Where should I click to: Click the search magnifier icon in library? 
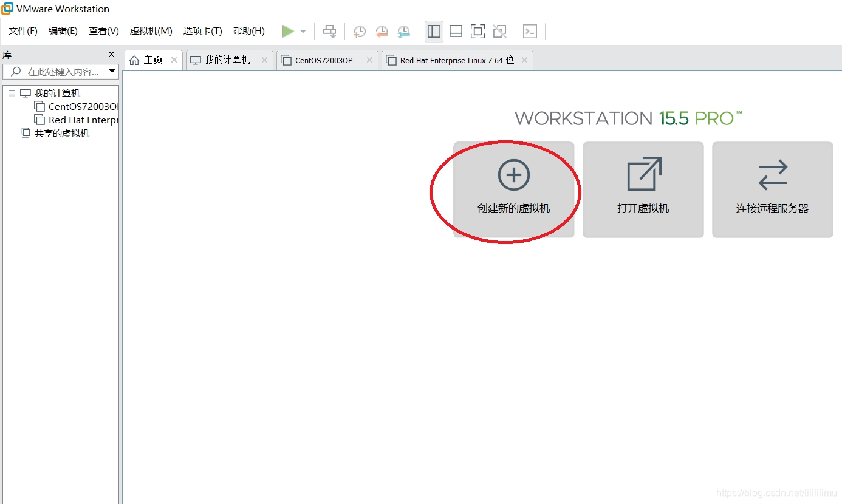click(x=16, y=72)
